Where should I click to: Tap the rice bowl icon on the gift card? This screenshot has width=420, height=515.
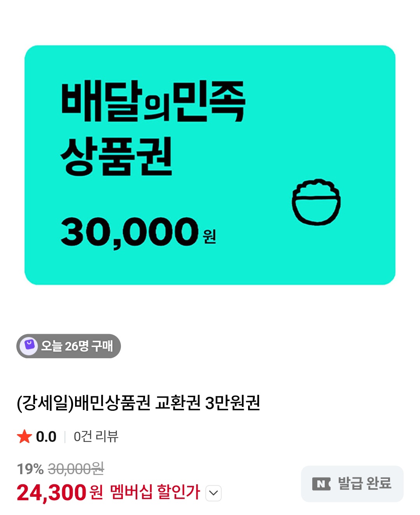tap(316, 202)
